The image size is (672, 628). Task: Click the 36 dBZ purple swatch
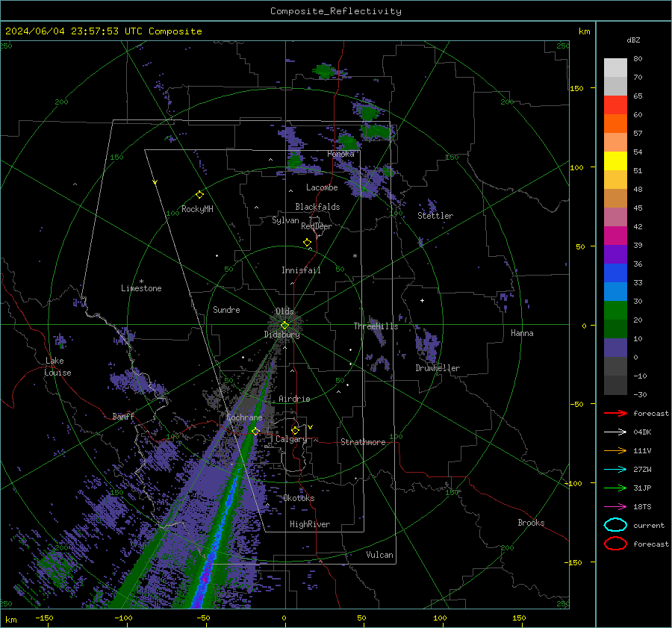[615, 254]
